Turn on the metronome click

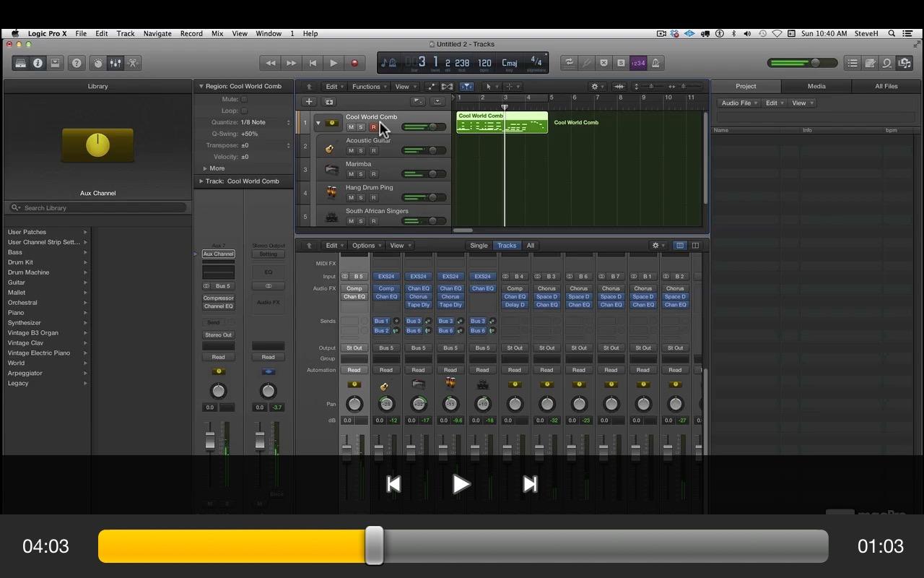coord(655,63)
